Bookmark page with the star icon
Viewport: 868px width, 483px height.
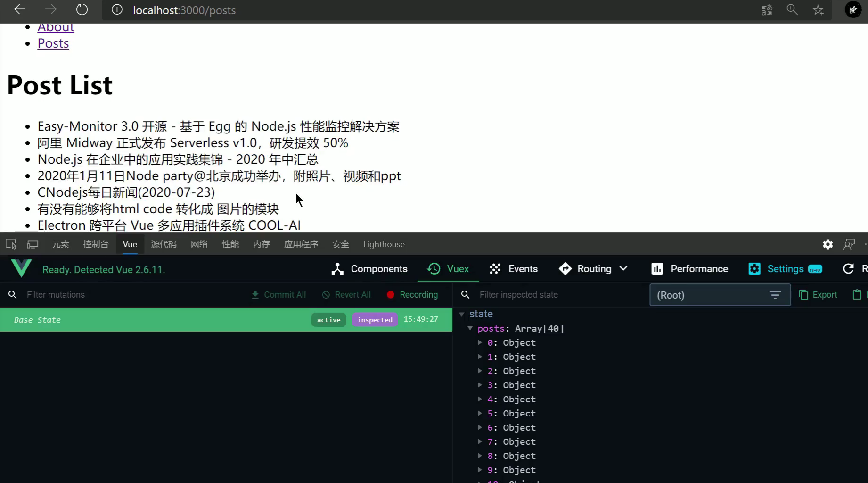pyautogui.click(x=818, y=10)
